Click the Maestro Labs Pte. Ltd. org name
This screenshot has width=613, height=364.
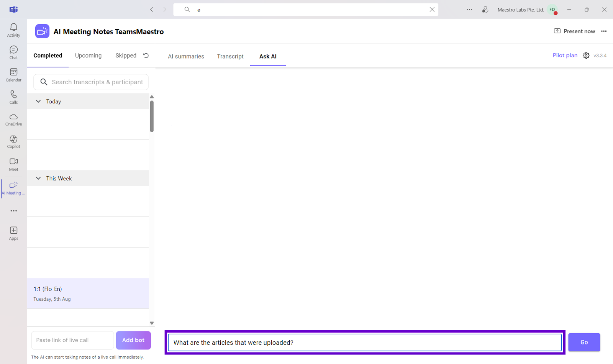point(521,10)
